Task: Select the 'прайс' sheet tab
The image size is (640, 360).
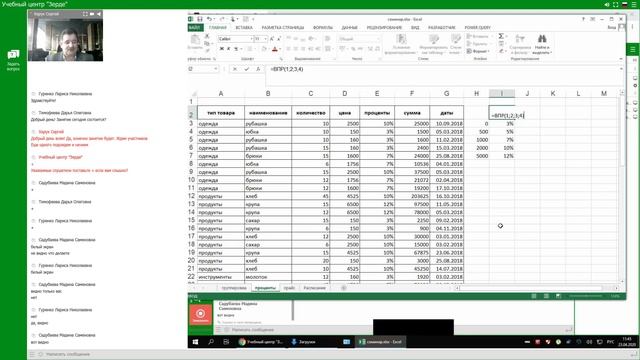Action: click(289, 288)
